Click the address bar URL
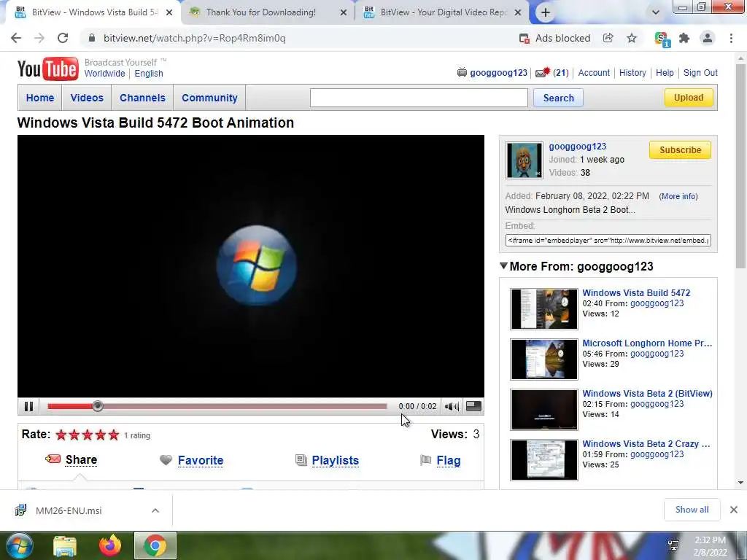The width and height of the screenshot is (747, 560). pyautogui.click(x=194, y=38)
